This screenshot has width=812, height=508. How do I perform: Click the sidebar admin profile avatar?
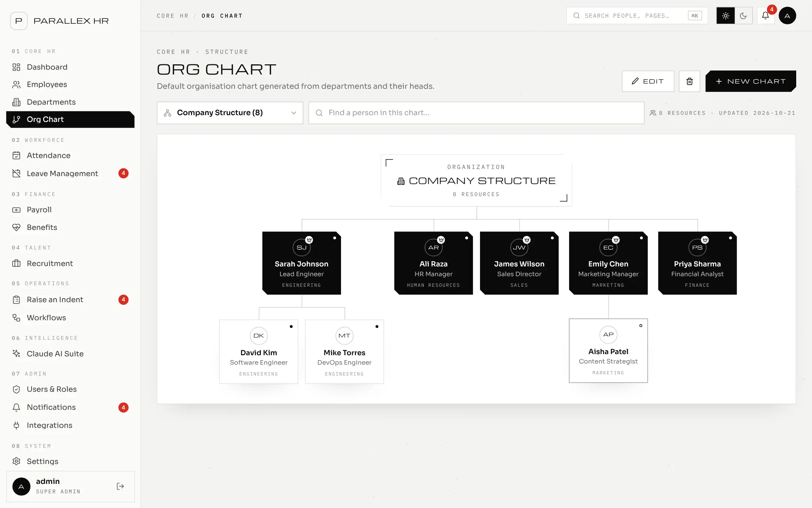tap(21, 486)
